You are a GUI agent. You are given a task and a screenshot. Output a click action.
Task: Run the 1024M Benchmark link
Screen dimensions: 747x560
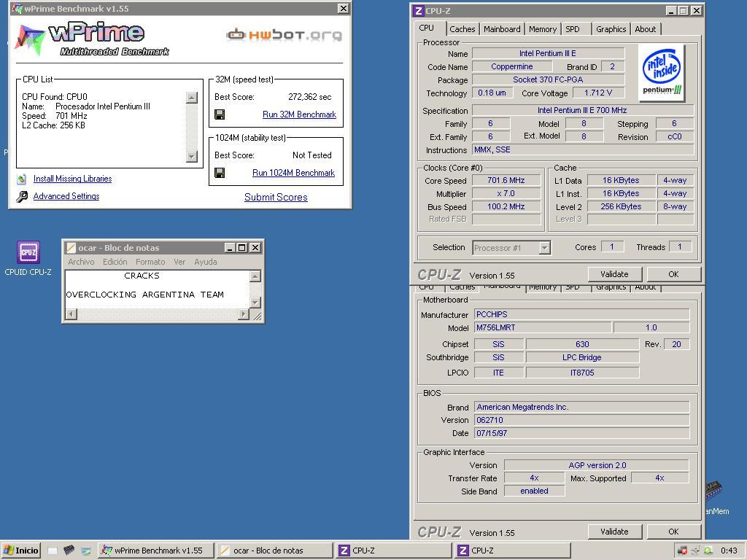pyautogui.click(x=293, y=173)
